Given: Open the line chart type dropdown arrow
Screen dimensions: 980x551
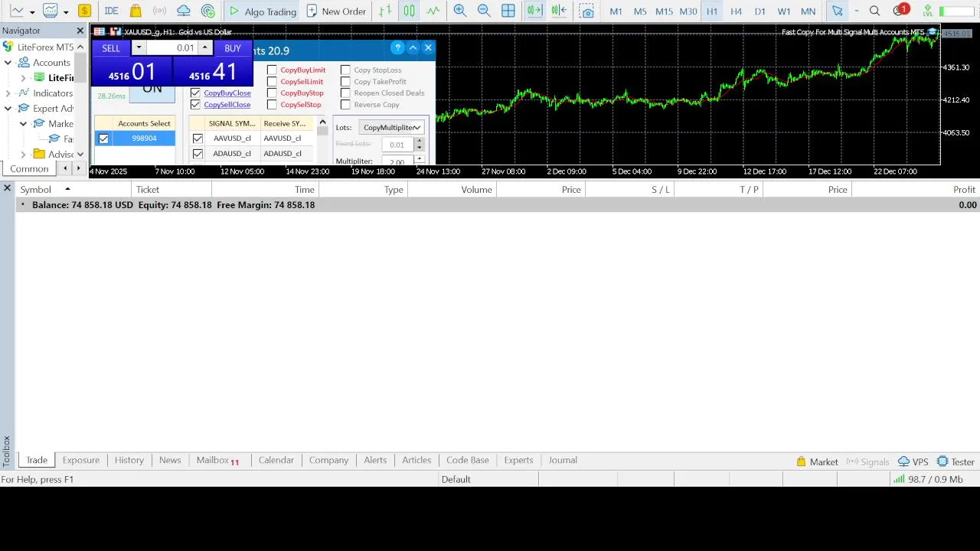Looking at the screenshot, I should (x=32, y=12).
